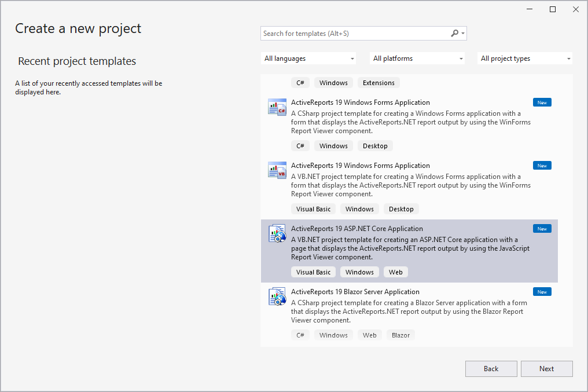Click New badge on Blazor Server template
This screenshot has width=588, height=392.
pyautogui.click(x=542, y=292)
